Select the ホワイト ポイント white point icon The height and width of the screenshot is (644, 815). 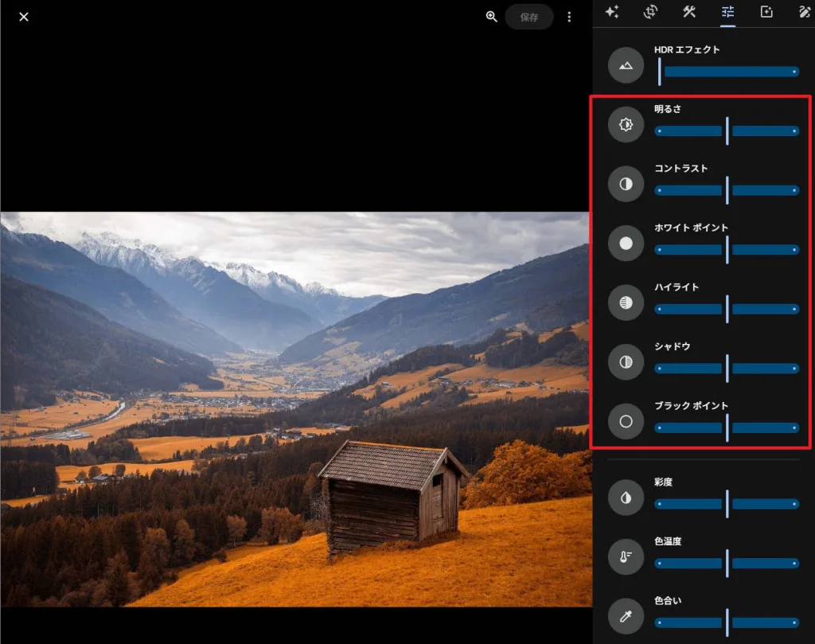[x=626, y=244]
